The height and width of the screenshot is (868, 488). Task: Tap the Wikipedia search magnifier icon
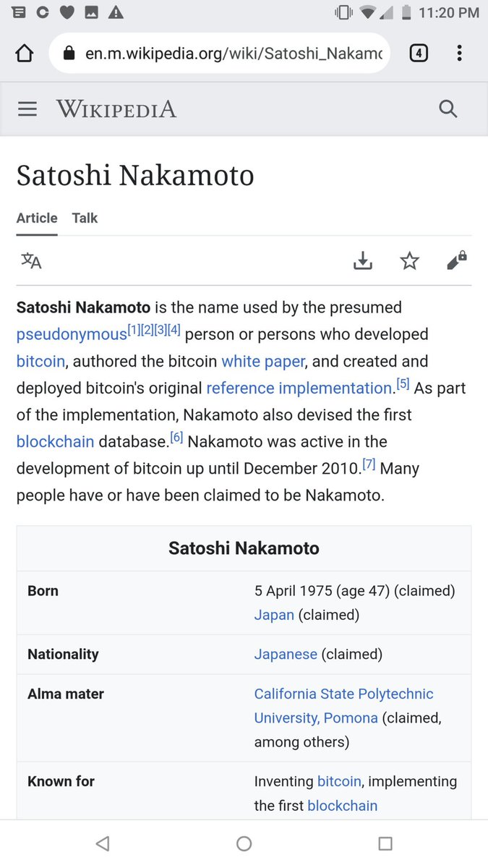pos(448,109)
